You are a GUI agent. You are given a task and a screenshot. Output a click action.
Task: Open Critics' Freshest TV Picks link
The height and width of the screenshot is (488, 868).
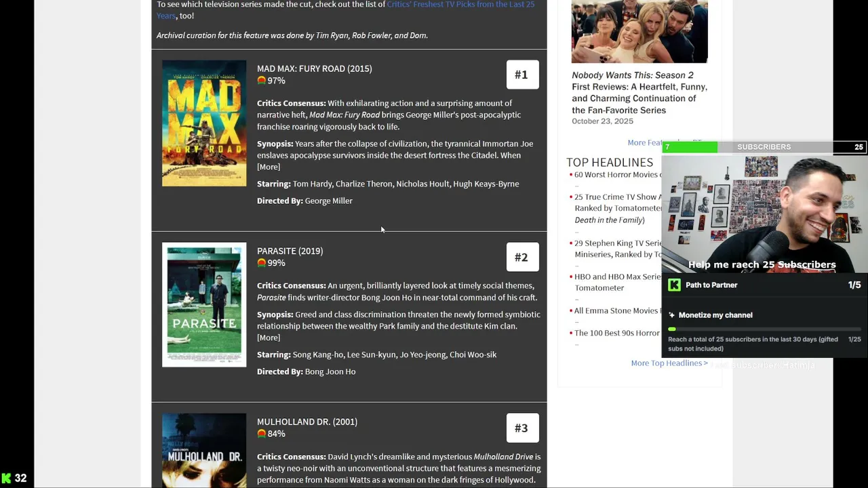click(x=345, y=9)
